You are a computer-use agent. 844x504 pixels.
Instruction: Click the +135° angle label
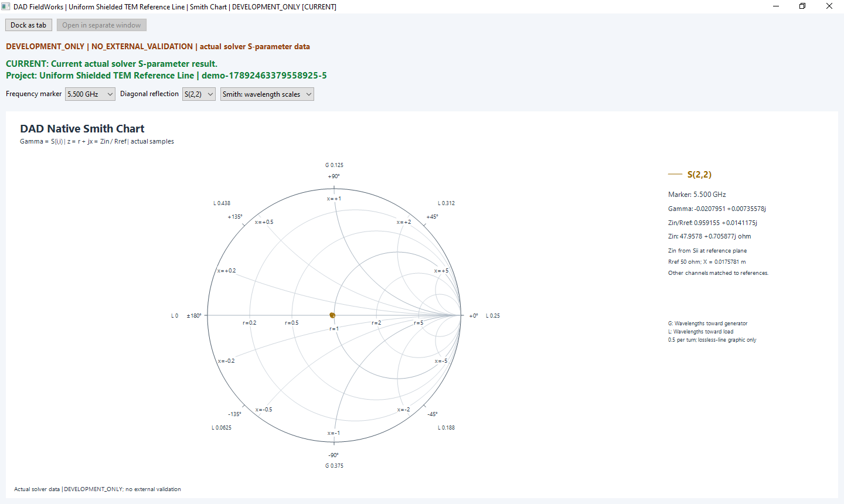tap(235, 217)
